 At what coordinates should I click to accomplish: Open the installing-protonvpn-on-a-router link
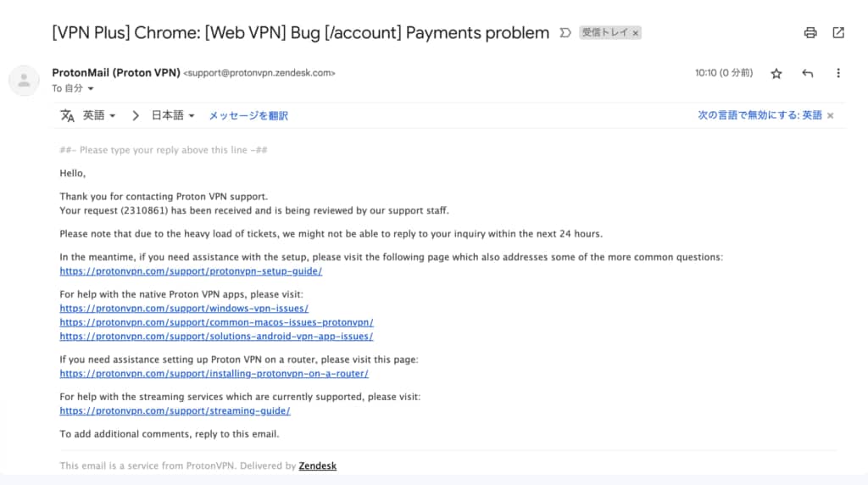click(x=214, y=374)
